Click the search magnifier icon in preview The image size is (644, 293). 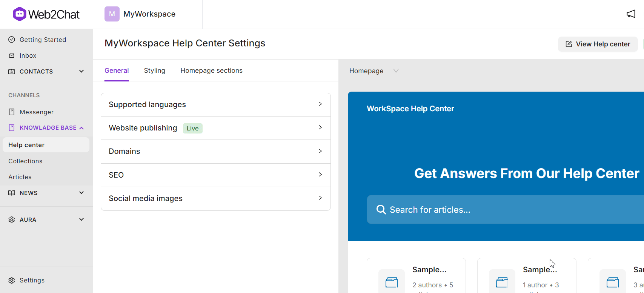[381, 210]
